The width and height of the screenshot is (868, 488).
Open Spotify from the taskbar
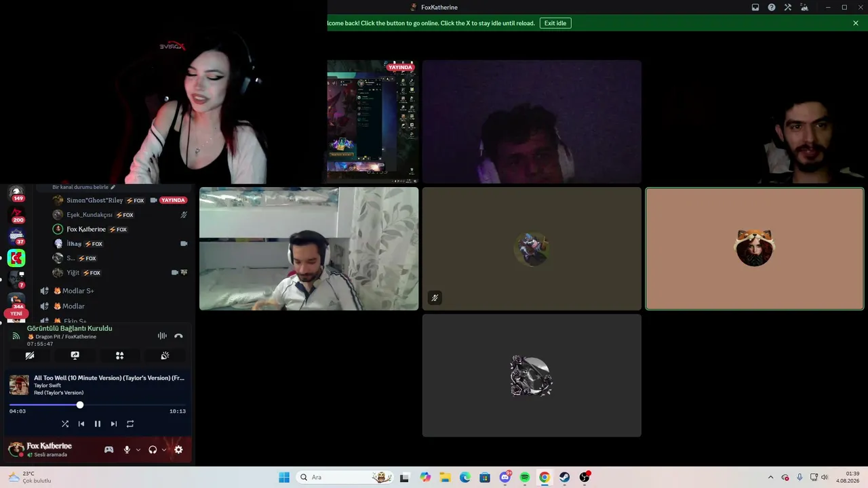click(x=525, y=477)
